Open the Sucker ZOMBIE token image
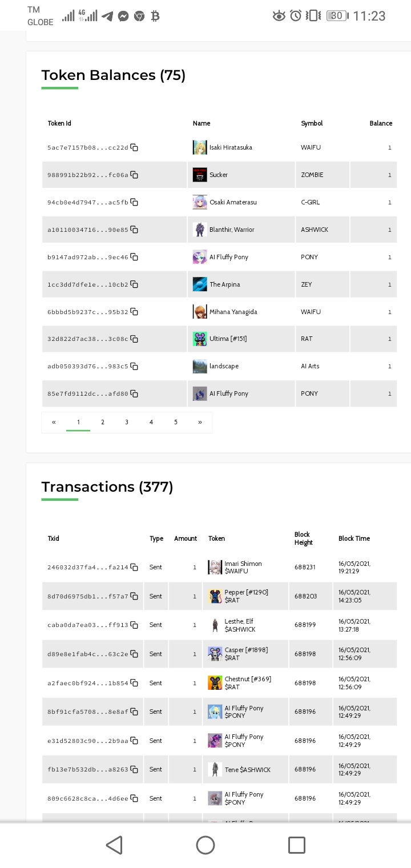Image resolution: width=411 pixels, height=868 pixels. [x=200, y=175]
